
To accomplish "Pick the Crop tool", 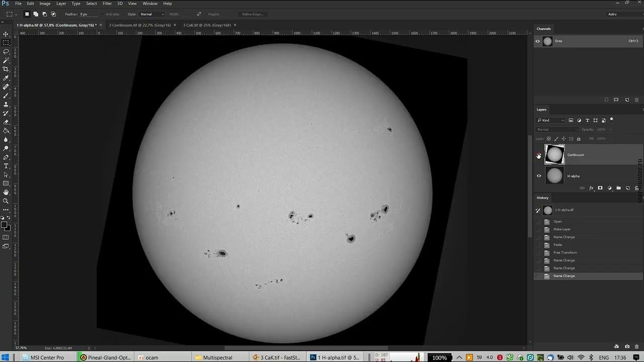I will [x=6, y=69].
